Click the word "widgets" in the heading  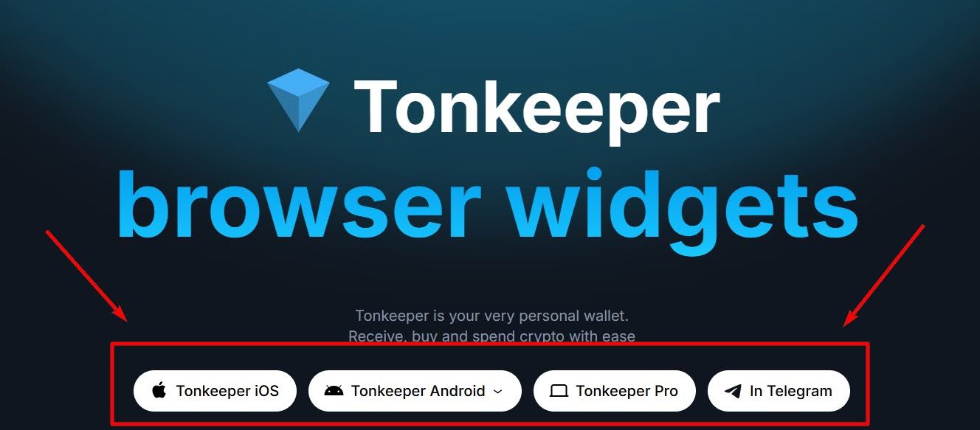coord(684,212)
